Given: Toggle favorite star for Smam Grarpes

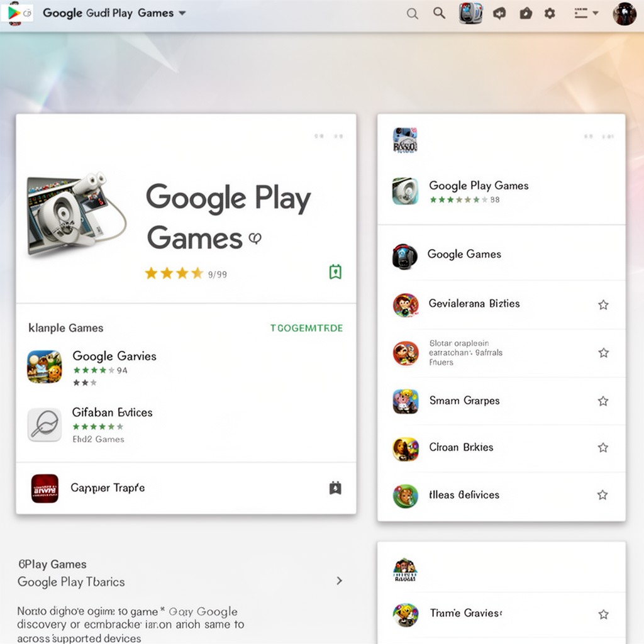Looking at the screenshot, I should point(603,401).
